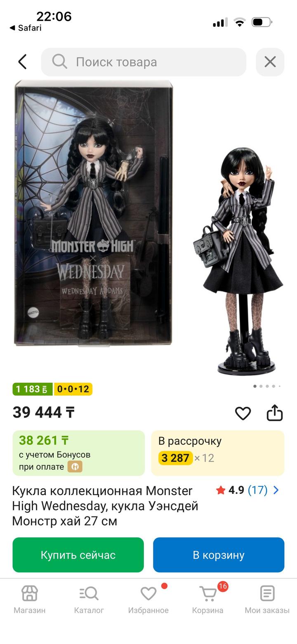Open Корзина cart with 16 items
The height and width of the screenshot is (644, 297).
coord(207,600)
